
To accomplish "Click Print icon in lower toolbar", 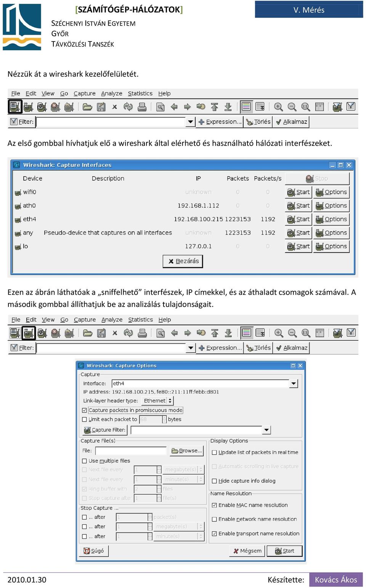I will point(142,333).
